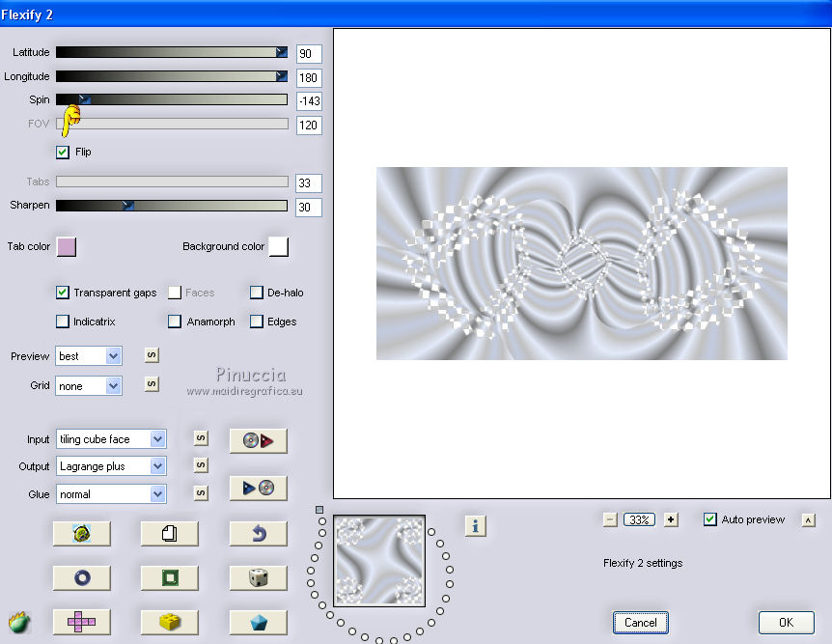Click the play-to-CD save preset button
Screen dimensions: 832x644
259,488
